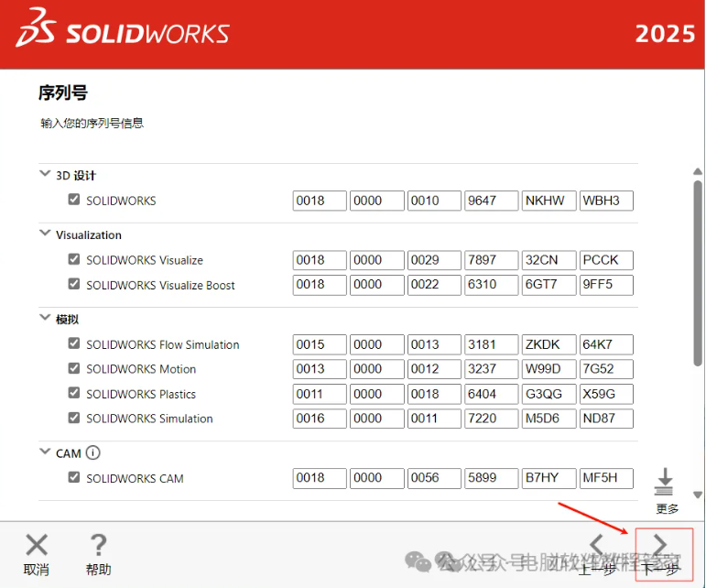Click the vertical scrollbar thumb
This screenshot has width=706, height=588.
coord(698,273)
